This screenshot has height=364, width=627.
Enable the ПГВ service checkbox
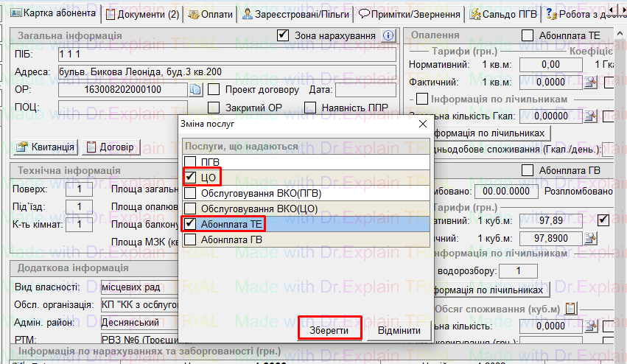coord(190,162)
